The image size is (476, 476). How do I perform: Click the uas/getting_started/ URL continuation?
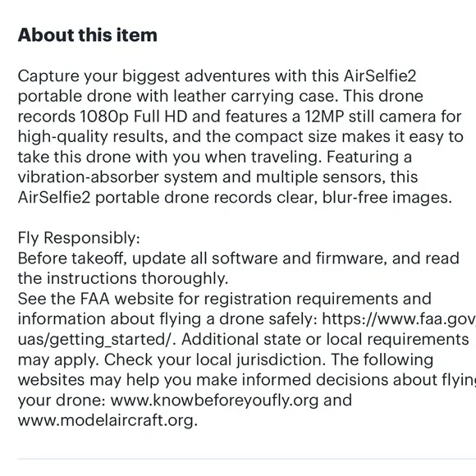tap(97, 340)
